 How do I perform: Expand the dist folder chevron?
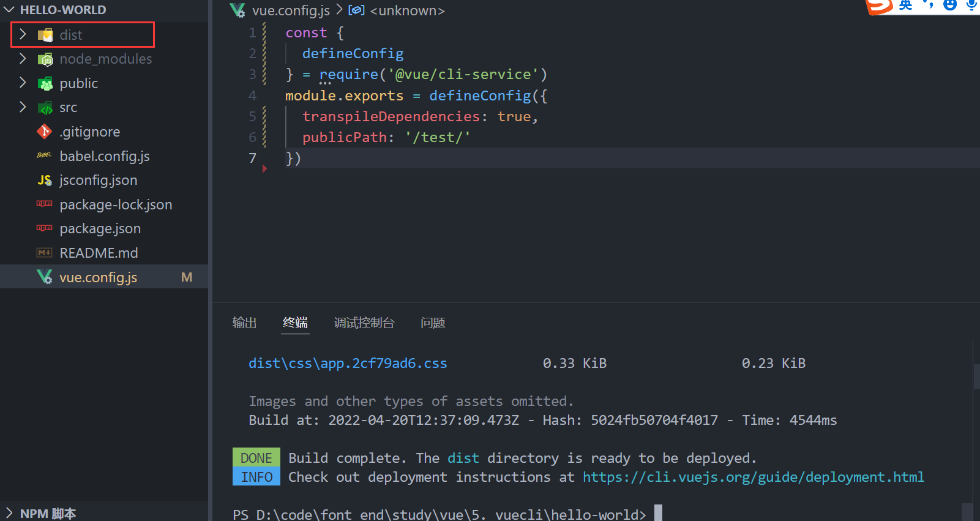23,34
